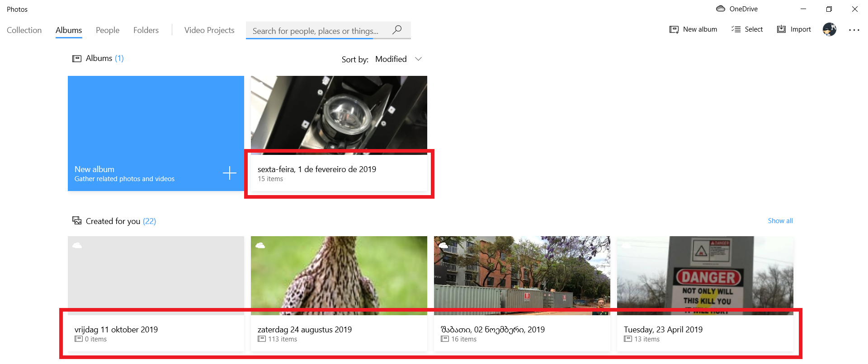The height and width of the screenshot is (364, 868).
Task: Click album icon beside 16 items
Action: pyautogui.click(x=445, y=339)
